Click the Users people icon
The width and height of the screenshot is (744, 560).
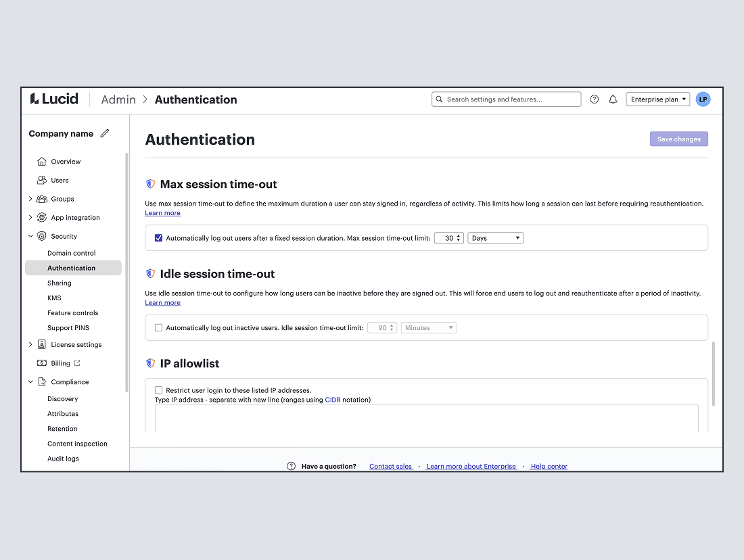[x=42, y=181]
